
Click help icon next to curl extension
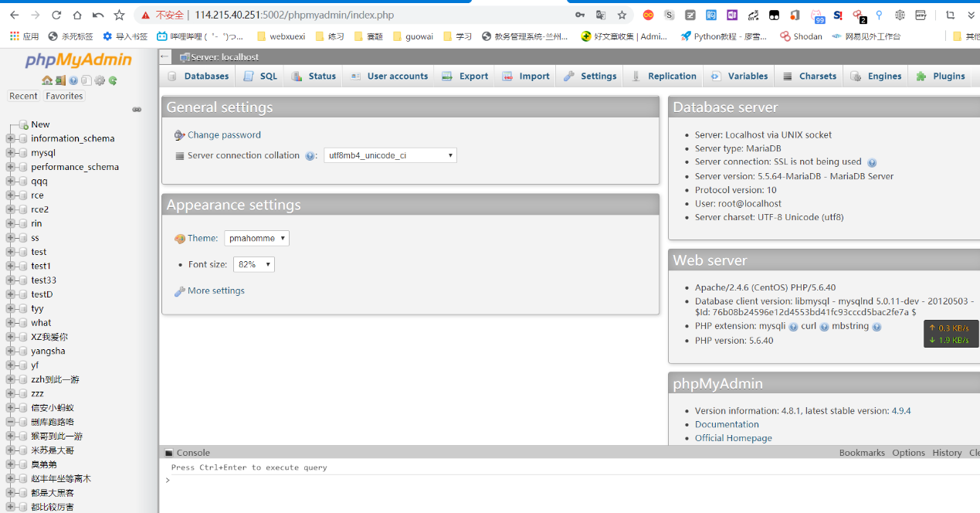click(824, 327)
